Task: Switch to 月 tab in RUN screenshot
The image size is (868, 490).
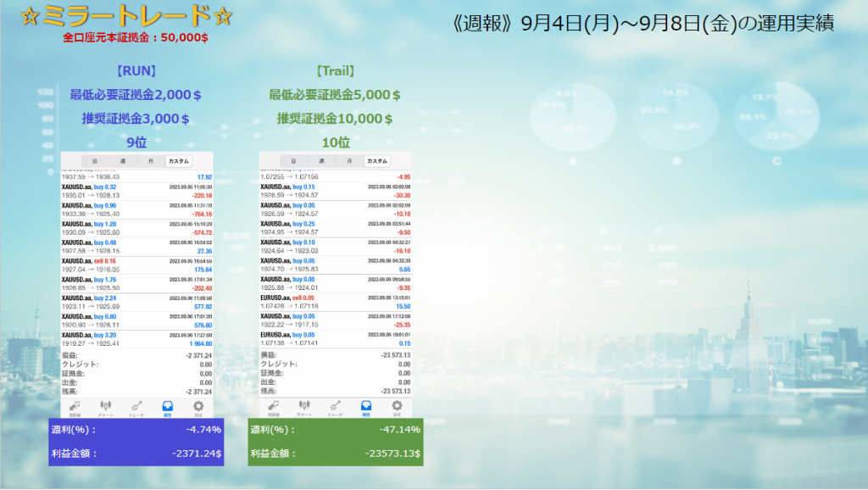Action: tap(151, 161)
